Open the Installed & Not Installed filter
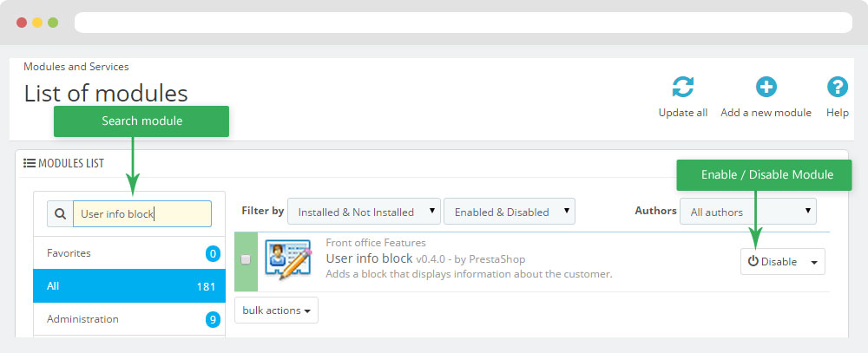 point(364,212)
